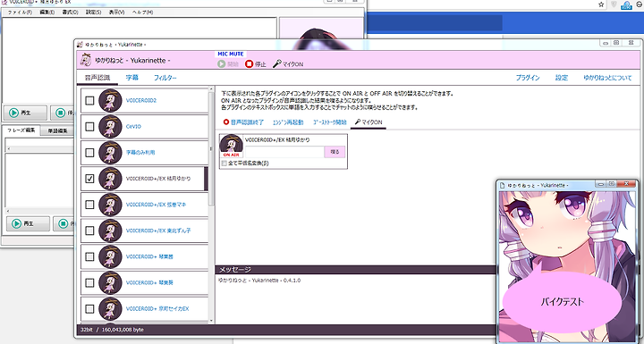This screenshot has width=644, height=344.
Task: Click the 京町セイカEX row avatar icon
Action: pyautogui.click(x=111, y=308)
